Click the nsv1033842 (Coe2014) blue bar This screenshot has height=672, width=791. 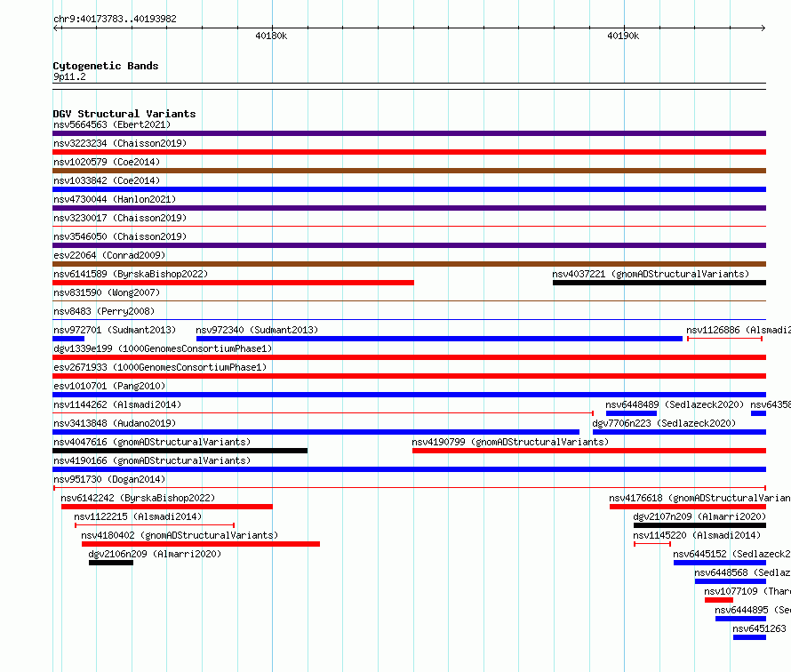(x=409, y=189)
